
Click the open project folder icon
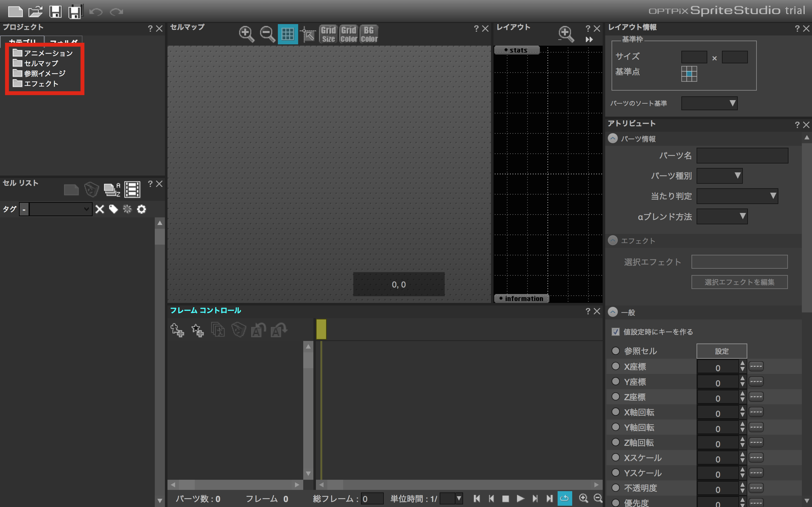pos(35,12)
